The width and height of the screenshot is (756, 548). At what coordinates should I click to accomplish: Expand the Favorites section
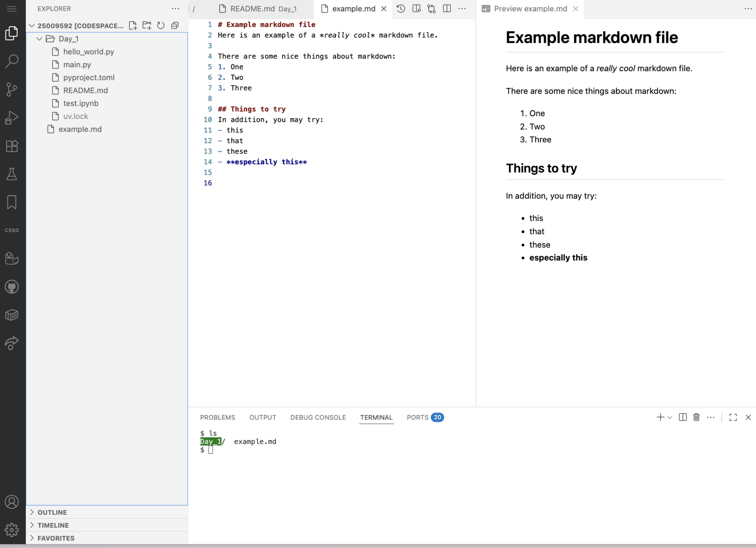pyautogui.click(x=107, y=538)
